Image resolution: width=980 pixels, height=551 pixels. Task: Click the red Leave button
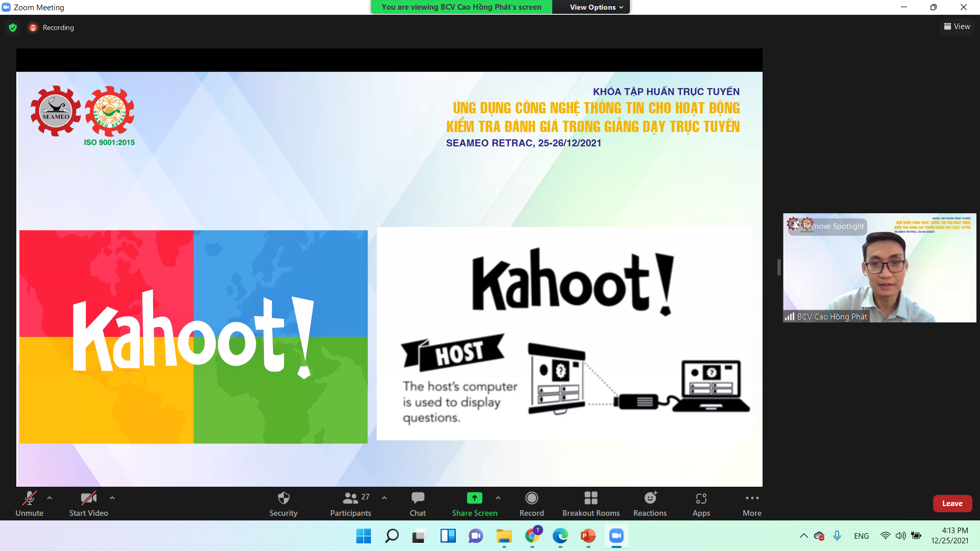pyautogui.click(x=952, y=504)
